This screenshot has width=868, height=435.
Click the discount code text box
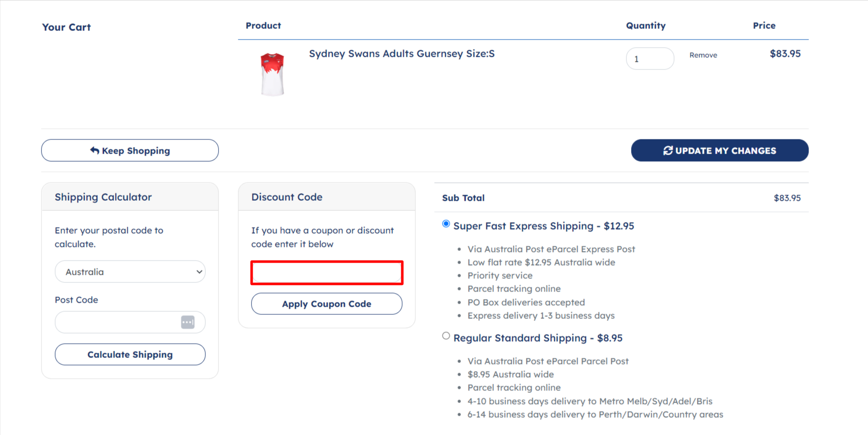(327, 273)
